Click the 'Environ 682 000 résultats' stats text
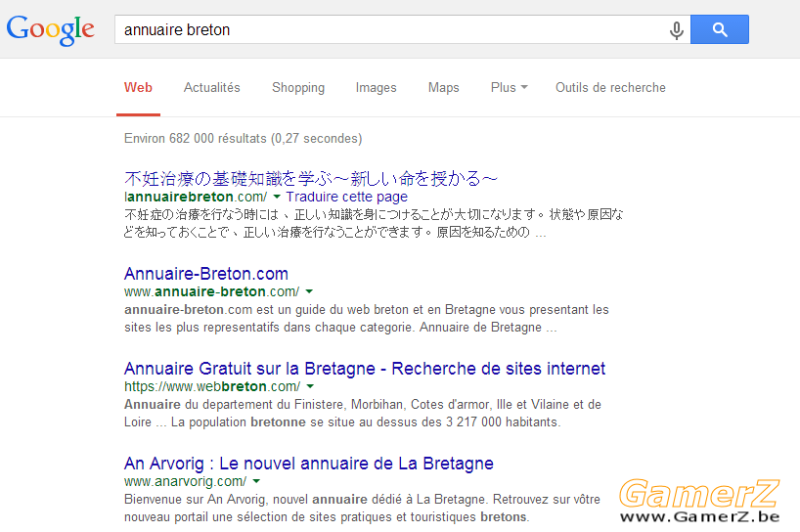800x532 pixels. (243, 139)
